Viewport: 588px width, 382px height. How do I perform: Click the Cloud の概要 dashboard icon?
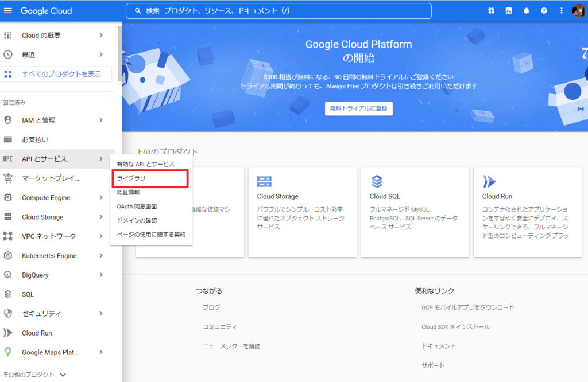8,35
